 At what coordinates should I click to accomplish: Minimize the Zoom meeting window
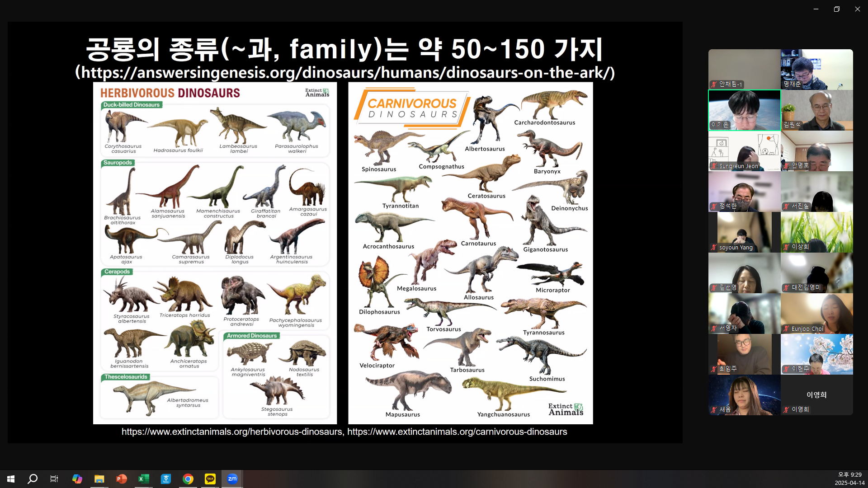[816, 9]
